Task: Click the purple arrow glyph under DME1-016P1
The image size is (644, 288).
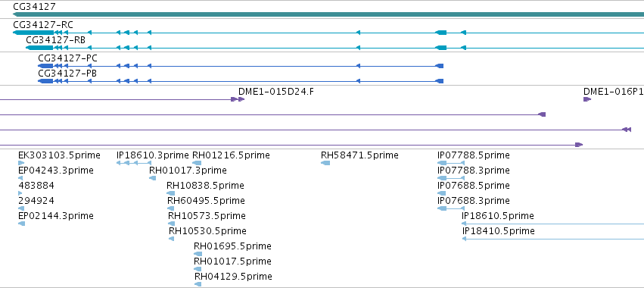Action: (x=587, y=99)
